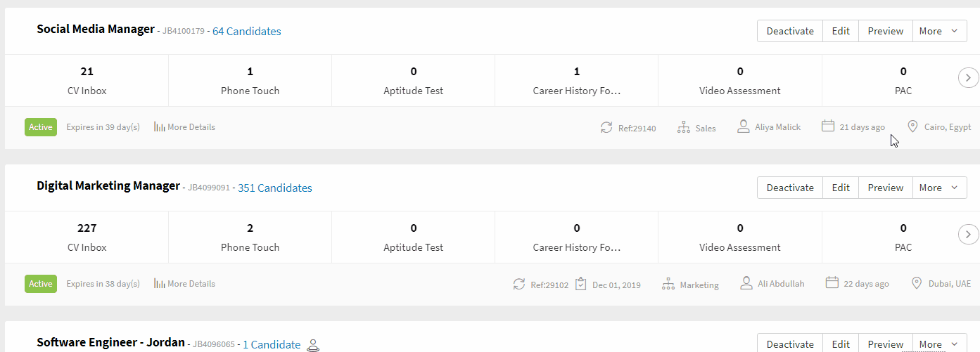Expand More Details for Social Media Manager
Viewport: 980px width, 352px height.
click(184, 127)
